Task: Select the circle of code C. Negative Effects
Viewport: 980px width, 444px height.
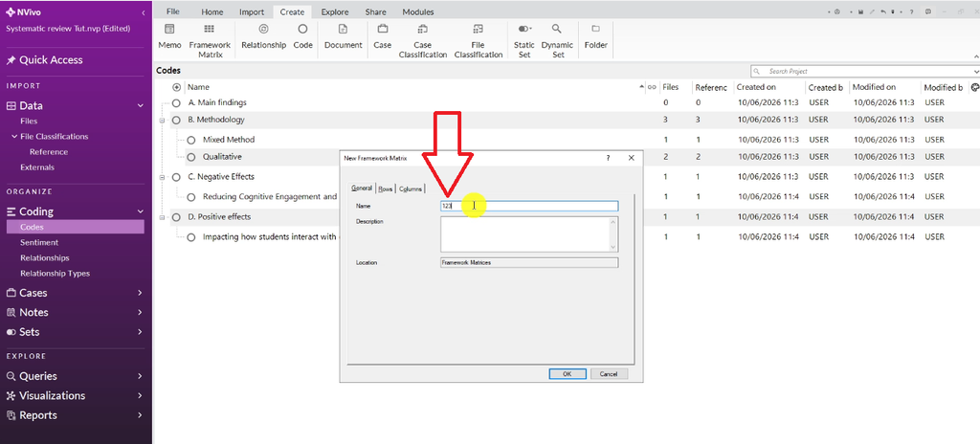Action: pos(176,177)
